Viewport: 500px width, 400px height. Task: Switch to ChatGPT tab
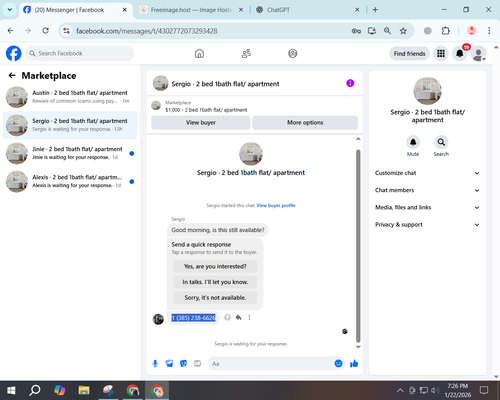coord(307,10)
